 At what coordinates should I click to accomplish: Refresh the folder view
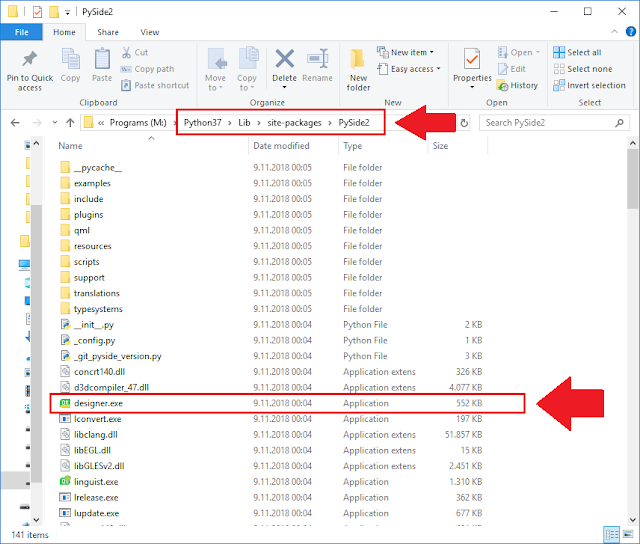464,123
